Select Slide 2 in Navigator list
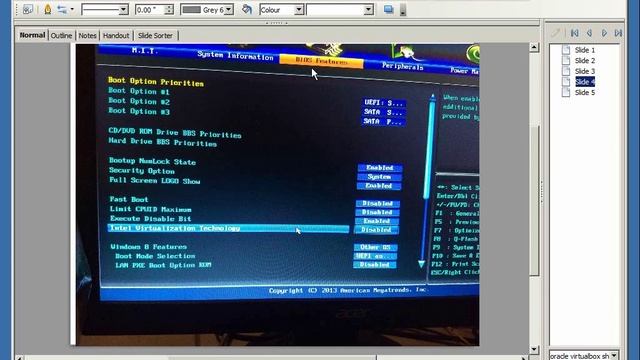The height and width of the screenshot is (360, 640). click(x=584, y=60)
